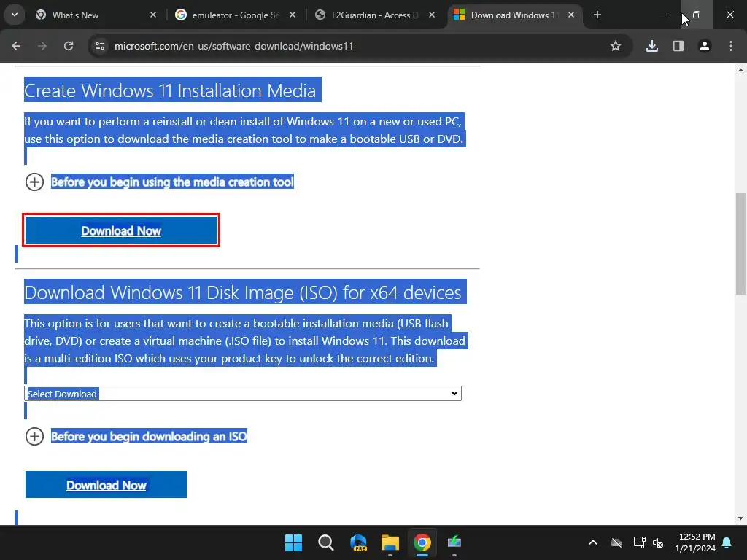Open site information icon in address bar
The width and height of the screenshot is (747, 560).
(x=100, y=46)
